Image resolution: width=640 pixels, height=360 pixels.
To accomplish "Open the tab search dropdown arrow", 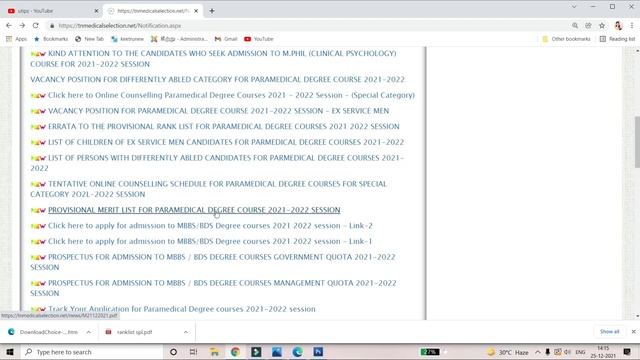I will click(x=574, y=7).
